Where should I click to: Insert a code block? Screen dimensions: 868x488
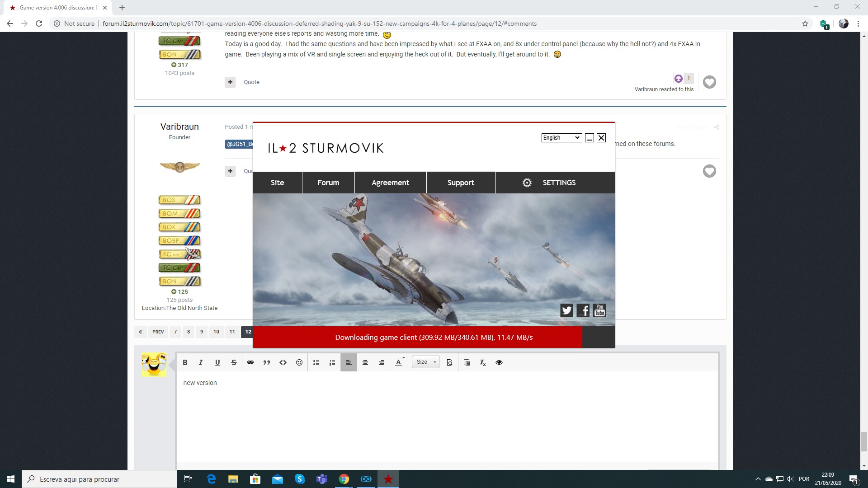tap(283, 362)
